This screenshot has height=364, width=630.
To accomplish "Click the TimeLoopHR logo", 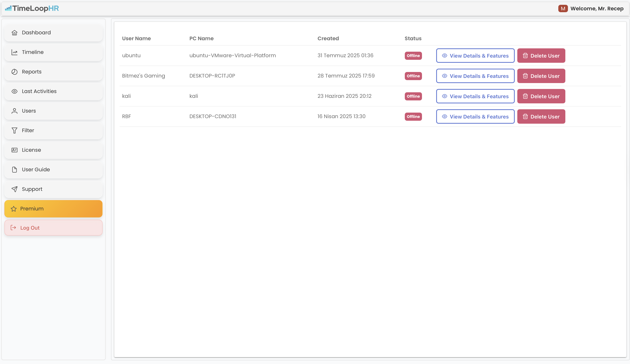I will point(32,8).
